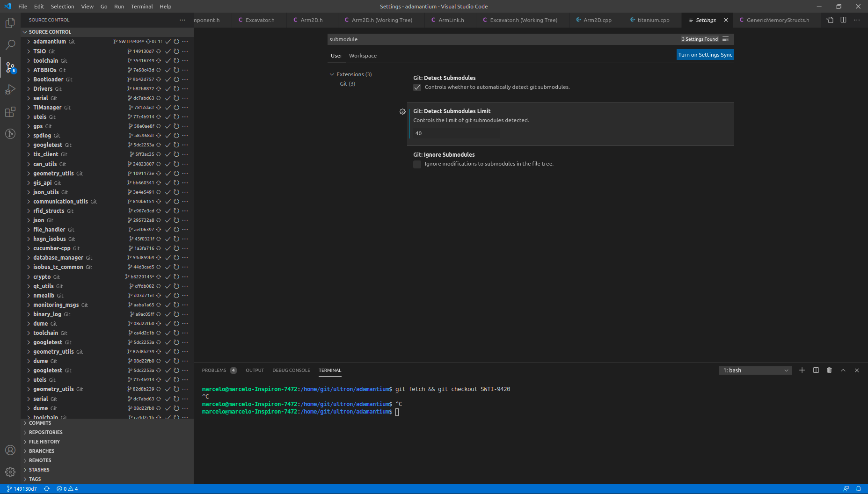Select Git (3) under Extensions
868x494 pixels.
click(346, 84)
